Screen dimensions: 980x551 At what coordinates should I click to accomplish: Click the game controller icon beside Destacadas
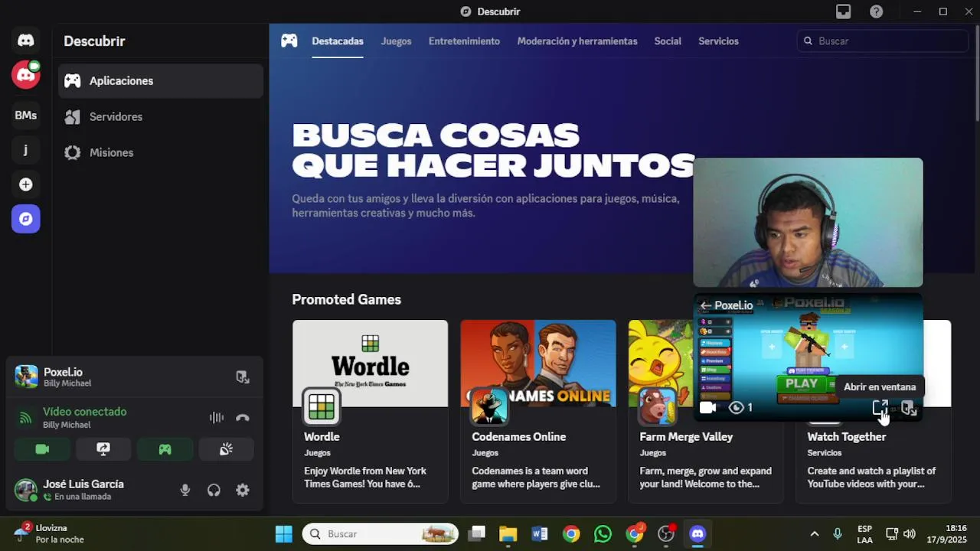(x=289, y=41)
